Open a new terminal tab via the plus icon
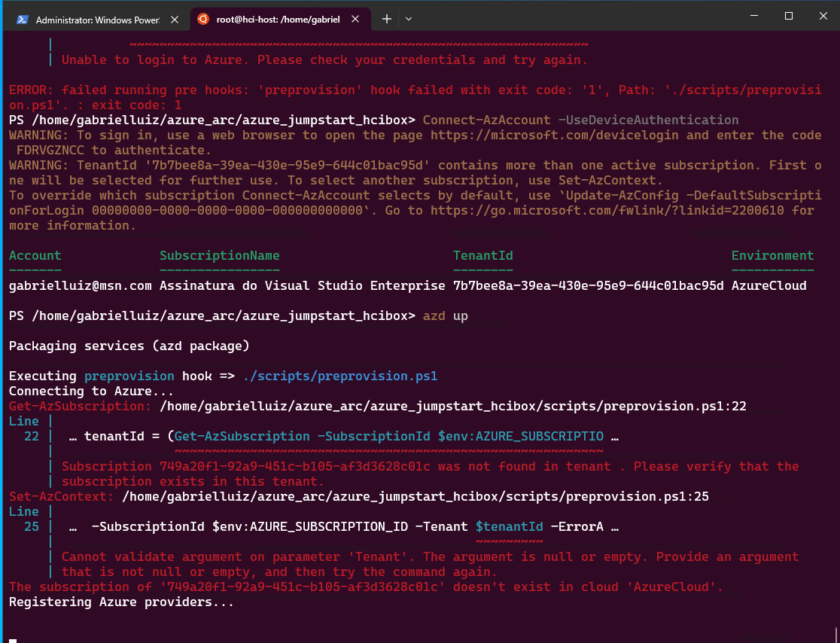 point(386,20)
